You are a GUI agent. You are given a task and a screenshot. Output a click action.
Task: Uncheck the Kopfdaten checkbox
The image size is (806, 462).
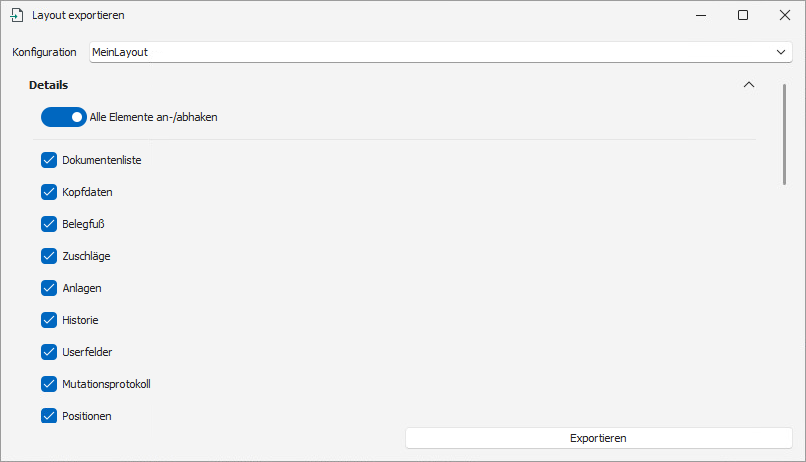[x=49, y=192]
